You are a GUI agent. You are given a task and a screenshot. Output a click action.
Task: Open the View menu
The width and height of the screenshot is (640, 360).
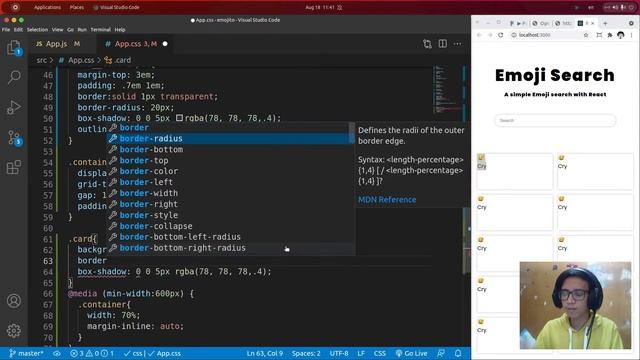[x=58, y=30]
